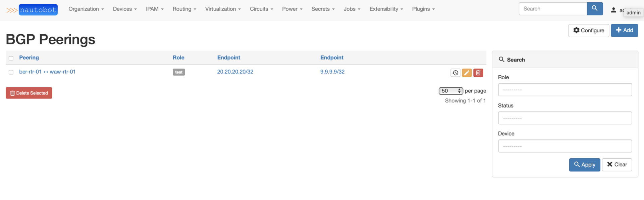
Task: Expand the Plugins menu
Action: (423, 9)
